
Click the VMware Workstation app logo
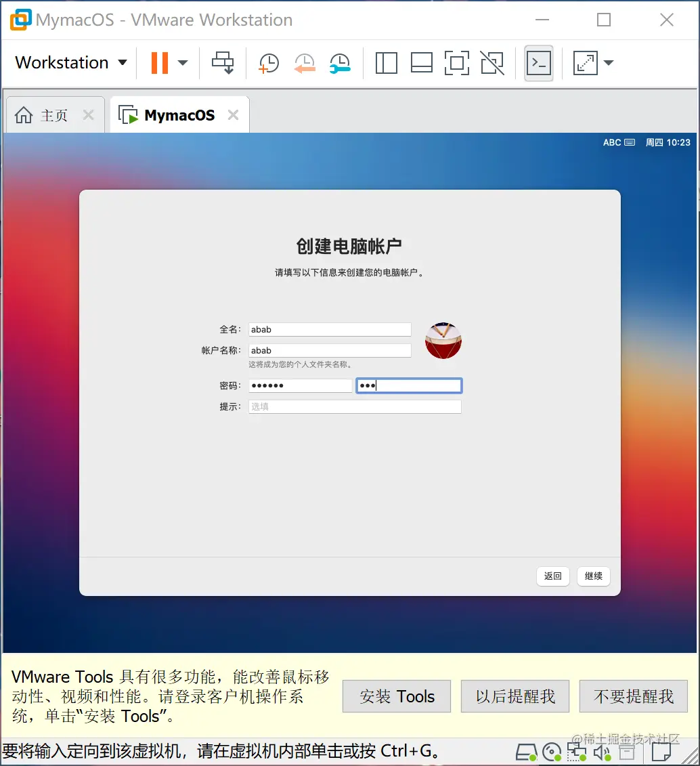click(21, 20)
